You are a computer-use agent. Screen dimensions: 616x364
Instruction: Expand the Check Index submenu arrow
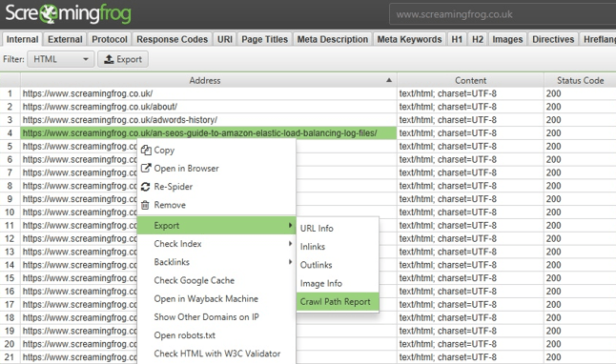tap(290, 243)
